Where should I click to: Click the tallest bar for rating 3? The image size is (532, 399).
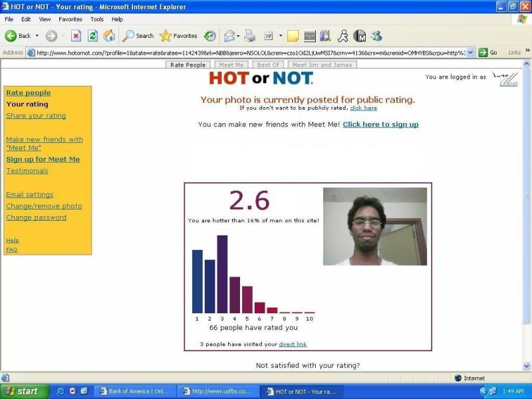coord(222,274)
